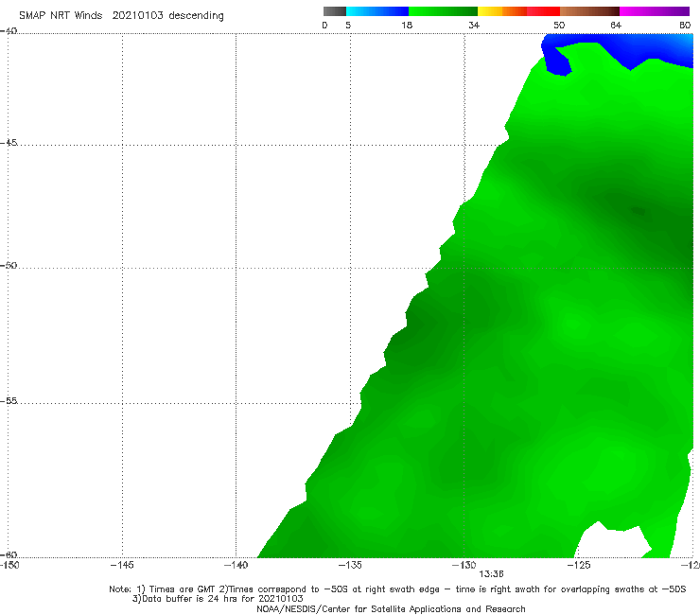Click the blue segment of the wind color bar
700x615 pixels.
click(377, 11)
